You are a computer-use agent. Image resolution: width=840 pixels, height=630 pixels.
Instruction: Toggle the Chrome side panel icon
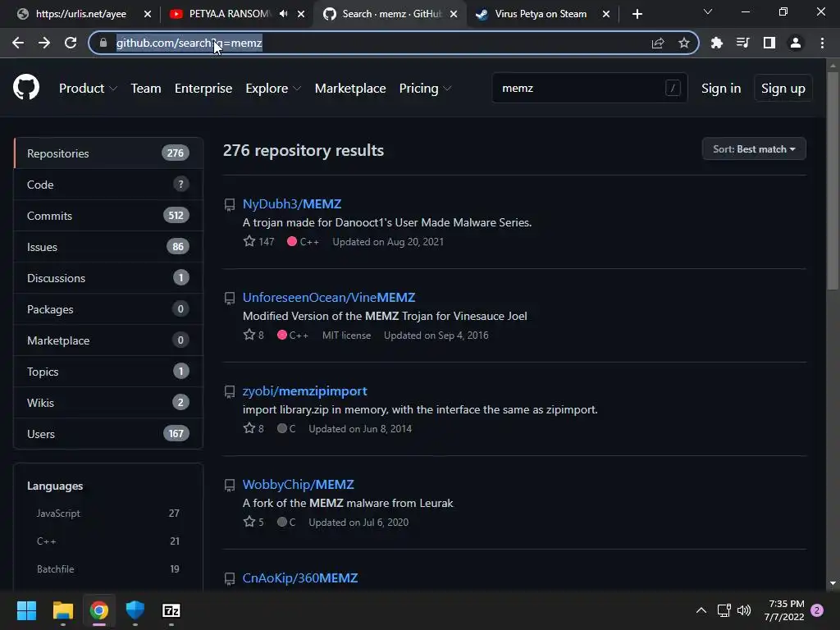pyautogui.click(x=769, y=43)
